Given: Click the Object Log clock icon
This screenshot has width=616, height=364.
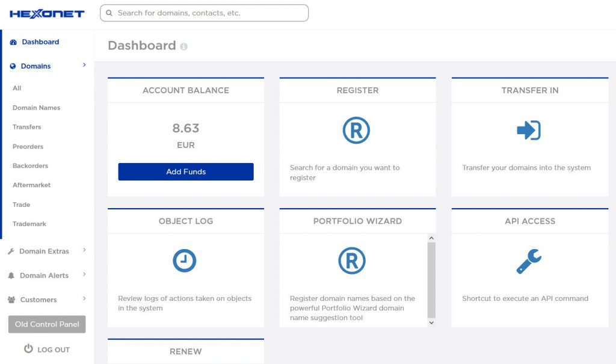Looking at the screenshot, I should [x=184, y=261].
